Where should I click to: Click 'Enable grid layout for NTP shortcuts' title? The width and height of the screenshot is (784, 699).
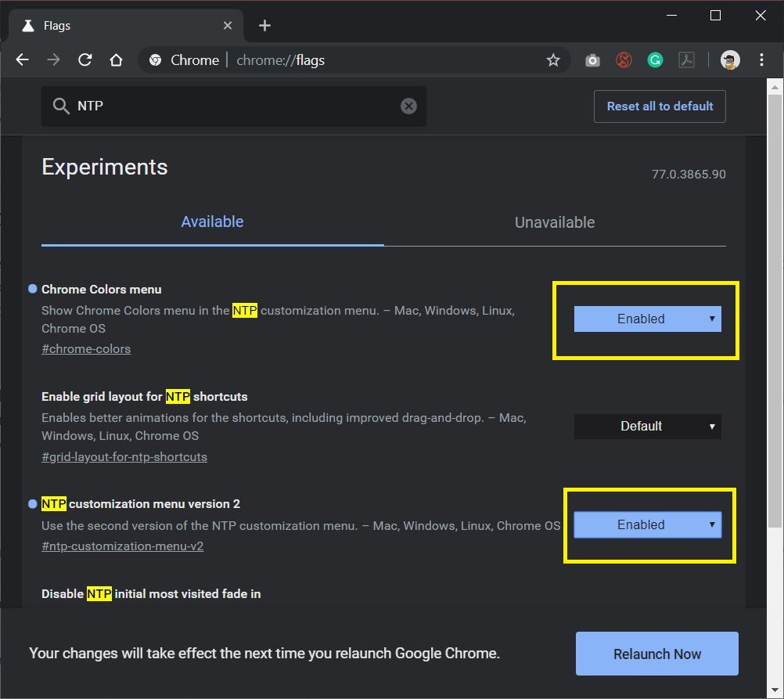coord(145,397)
